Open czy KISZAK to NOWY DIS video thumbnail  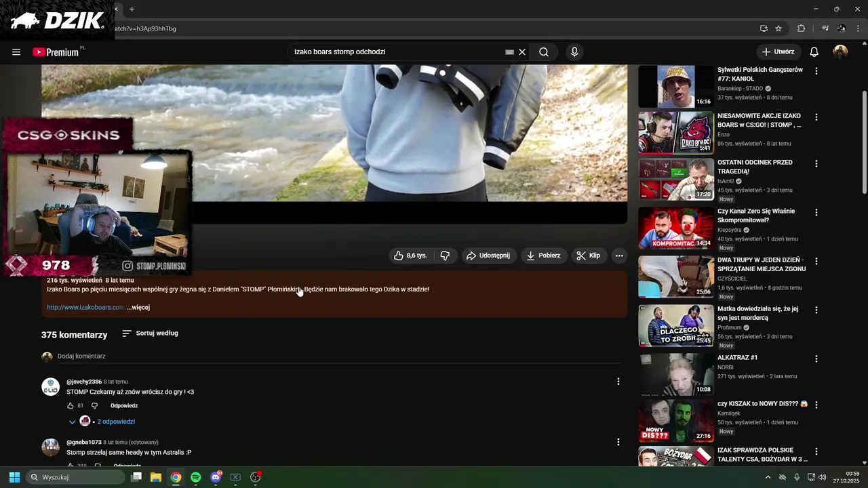pos(676,421)
